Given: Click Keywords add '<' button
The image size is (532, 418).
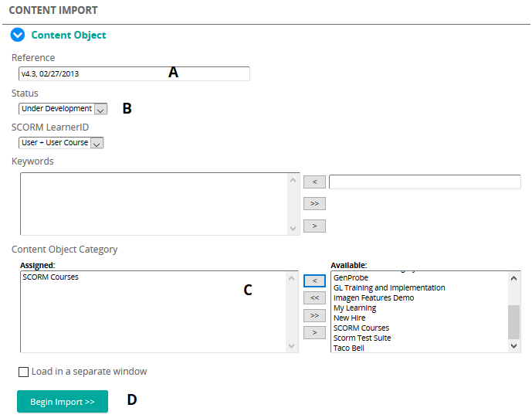Looking at the screenshot, I should 314,182.
